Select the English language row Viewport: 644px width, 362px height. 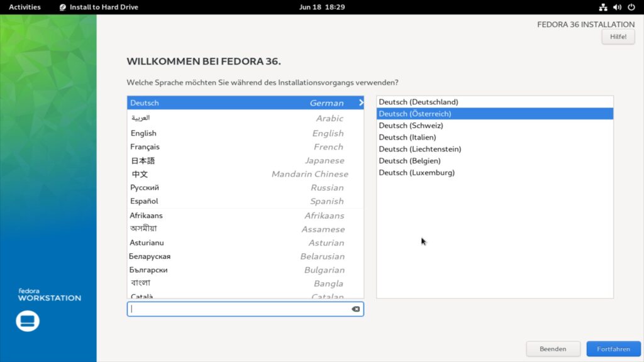245,133
